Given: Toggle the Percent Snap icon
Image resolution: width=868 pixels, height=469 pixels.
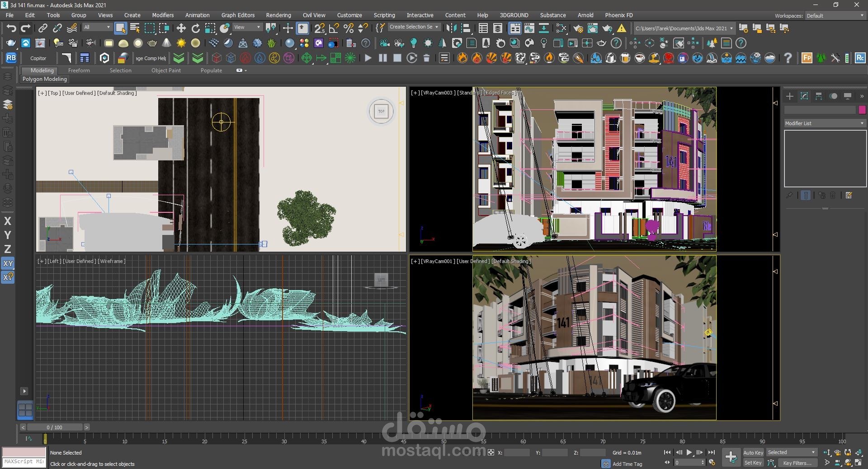Looking at the screenshot, I should coord(349,28).
